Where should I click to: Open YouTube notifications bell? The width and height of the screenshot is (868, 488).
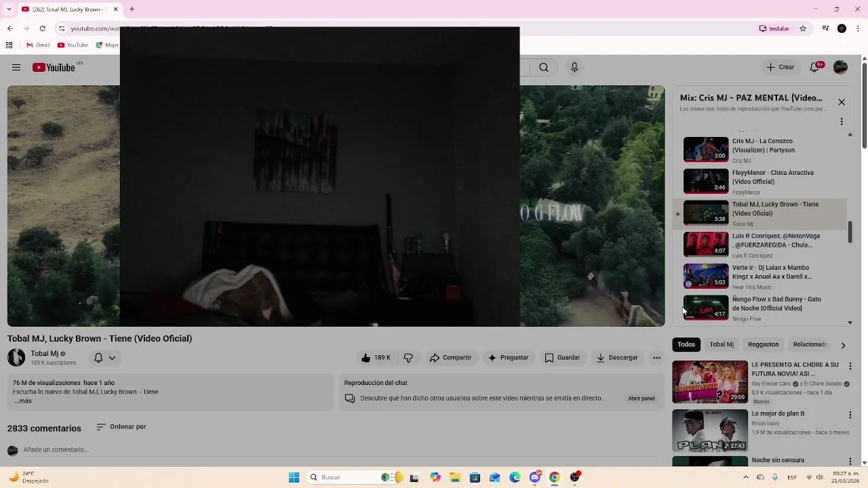[815, 67]
